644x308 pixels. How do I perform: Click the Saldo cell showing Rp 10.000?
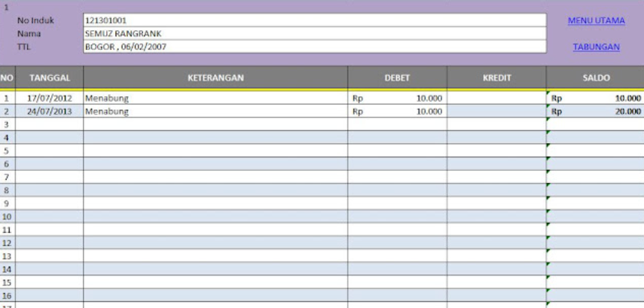[x=595, y=98]
